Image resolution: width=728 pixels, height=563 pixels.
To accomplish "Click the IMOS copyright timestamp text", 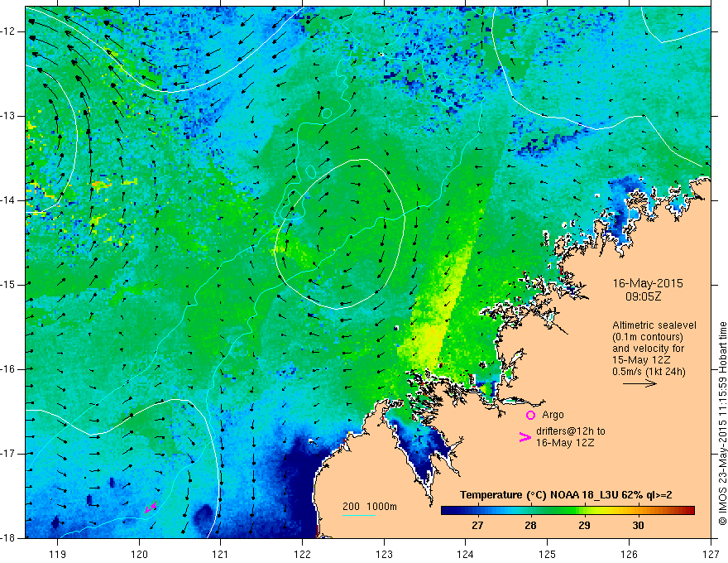I will coord(722,423).
